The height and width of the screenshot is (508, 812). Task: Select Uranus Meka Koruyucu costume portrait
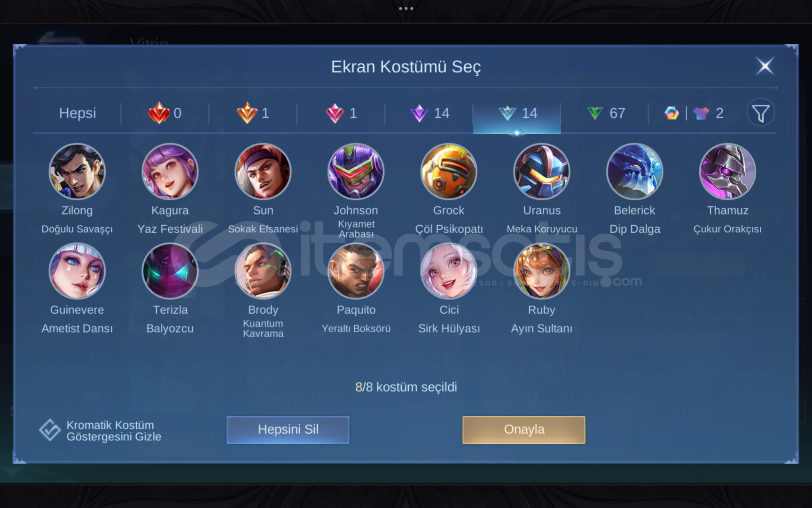coord(541,171)
